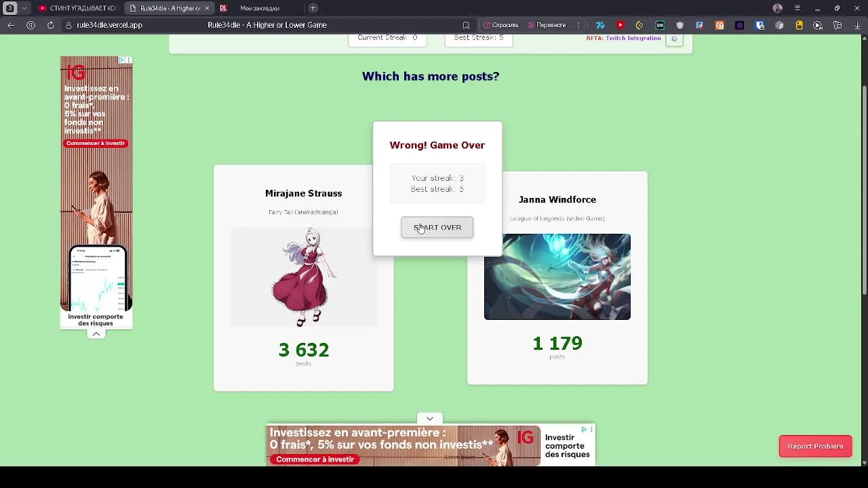Screen dimensions: 868x488
Task: Open the blue 7tv-style extension icon
Action: click(600, 25)
